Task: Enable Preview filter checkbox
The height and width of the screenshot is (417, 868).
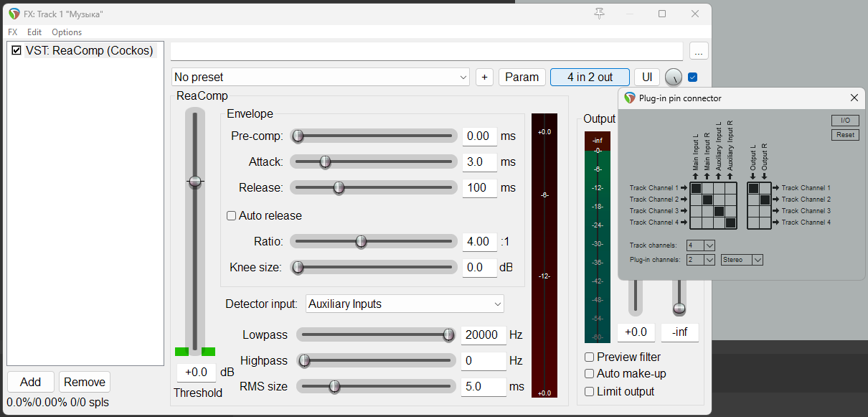Action: pos(589,357)
